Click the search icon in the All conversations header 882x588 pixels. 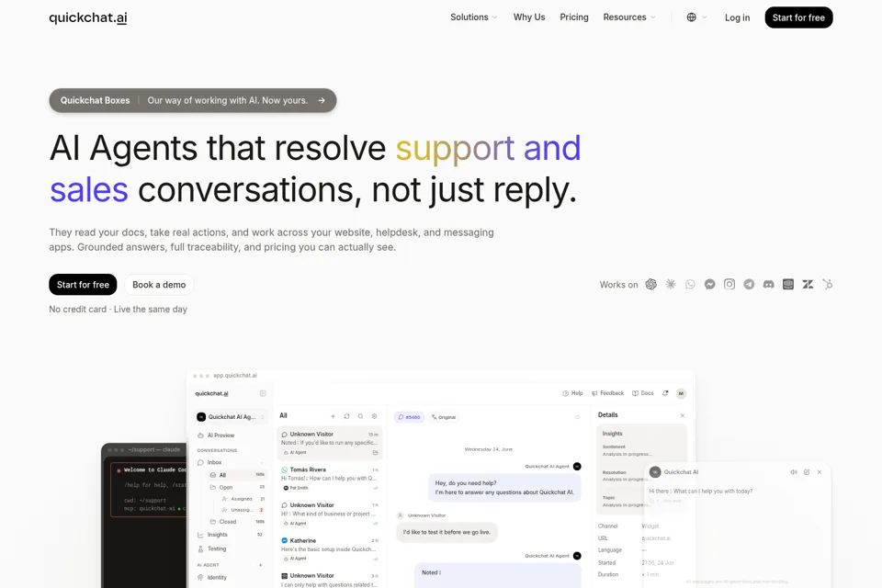tap(360, 416)
